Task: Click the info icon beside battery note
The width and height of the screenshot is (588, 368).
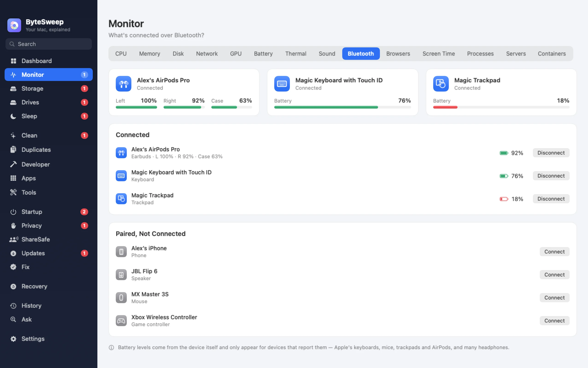Action: click(111, 348)
